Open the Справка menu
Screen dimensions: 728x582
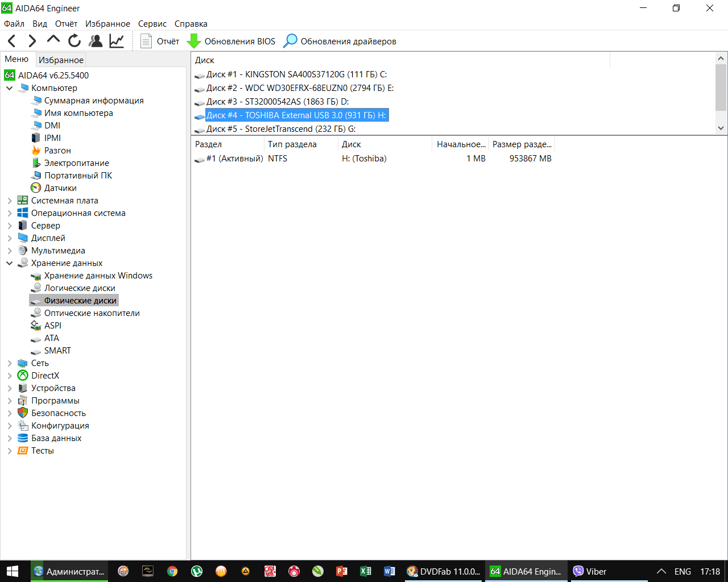(191, 24)
